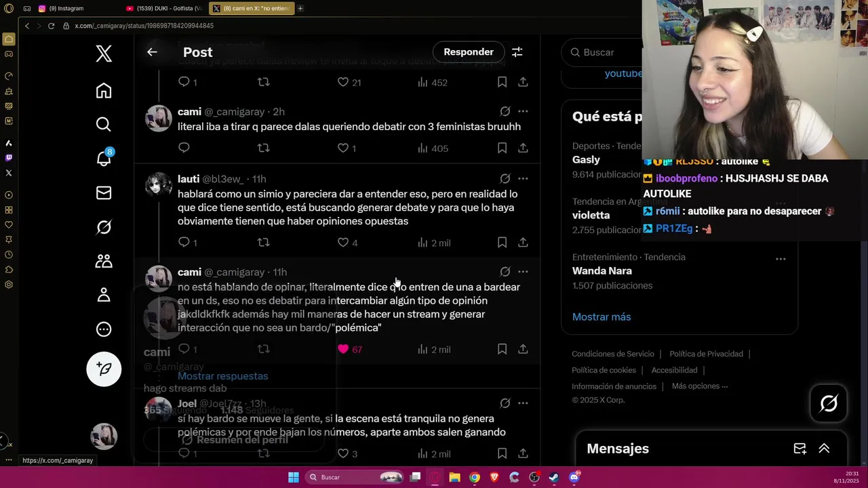Bookmark cami's 2h post

click(x=502, y=148)
